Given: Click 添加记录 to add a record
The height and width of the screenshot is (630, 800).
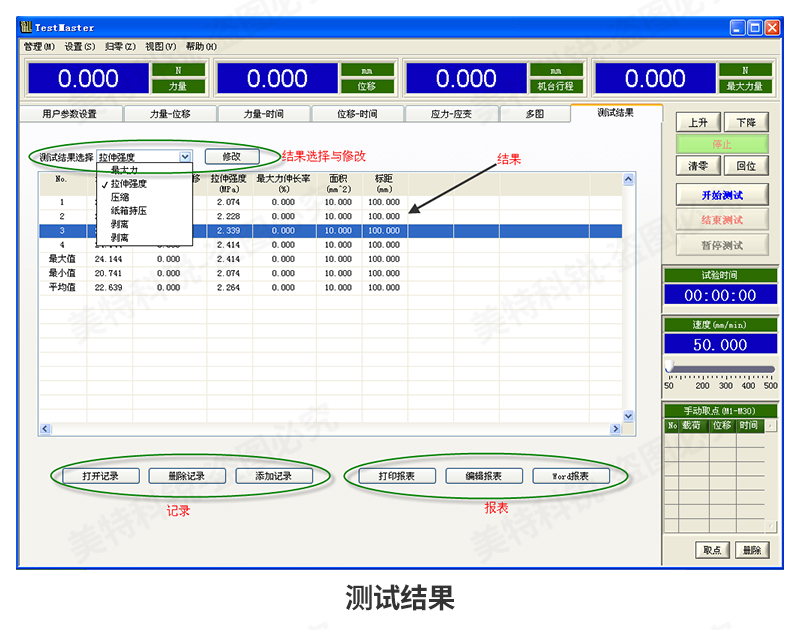Looking at the screenshot, I should click(272, 475).
